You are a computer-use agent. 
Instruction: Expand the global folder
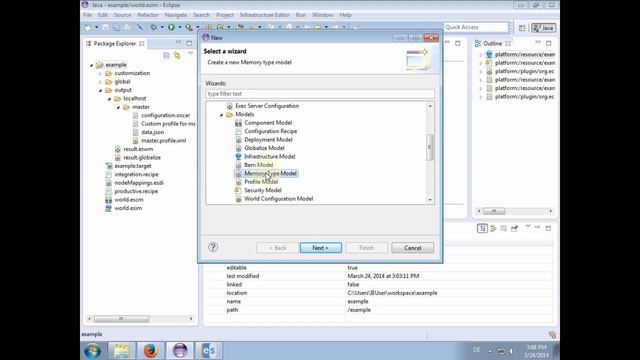click(x=100, y=82)
